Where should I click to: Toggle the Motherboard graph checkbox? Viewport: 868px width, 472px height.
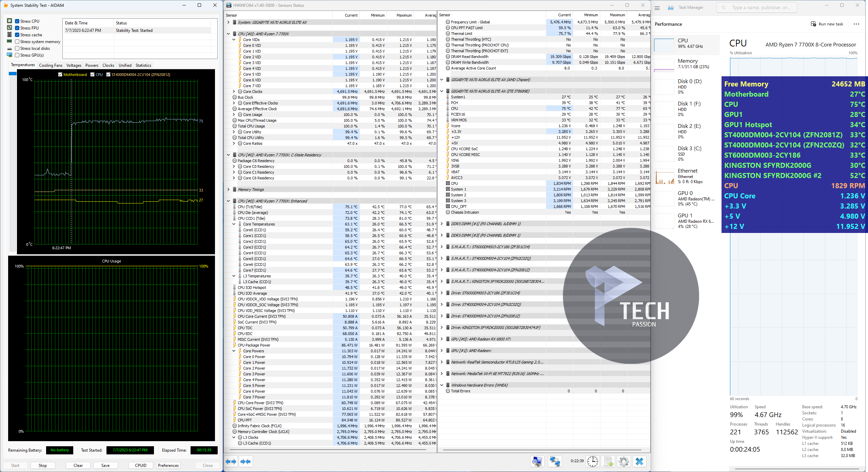click(60, 75)
